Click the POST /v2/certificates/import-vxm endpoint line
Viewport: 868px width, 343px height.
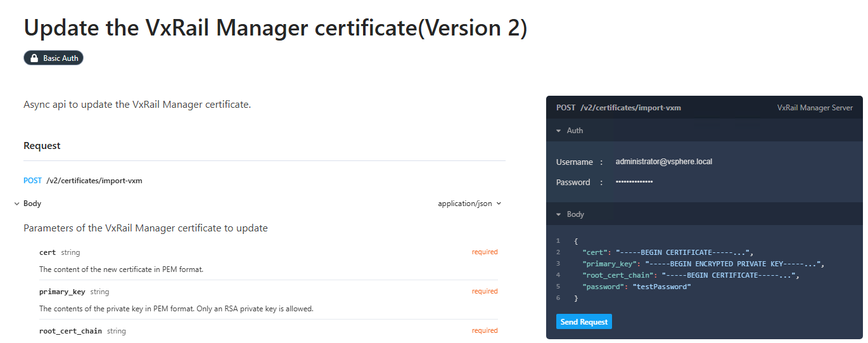click(x=83, y=181)
